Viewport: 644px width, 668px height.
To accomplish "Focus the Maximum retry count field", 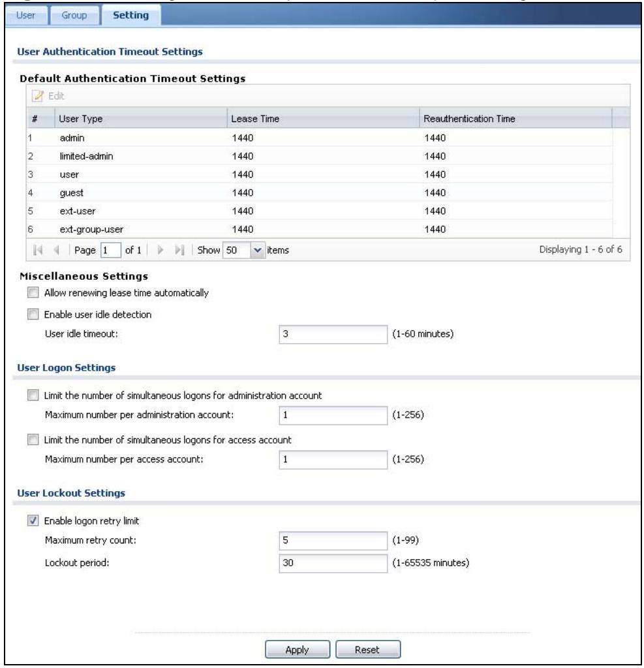I will 333,540.
